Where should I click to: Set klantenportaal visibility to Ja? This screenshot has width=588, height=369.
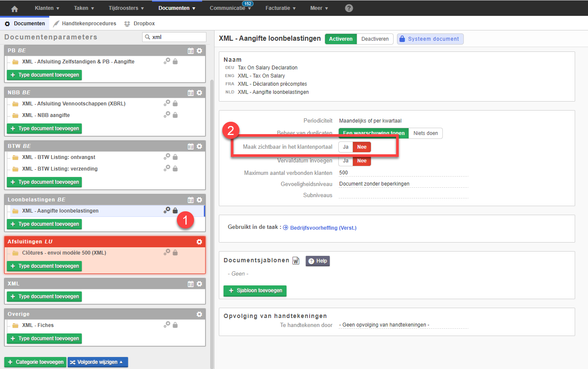coord(346,147)
